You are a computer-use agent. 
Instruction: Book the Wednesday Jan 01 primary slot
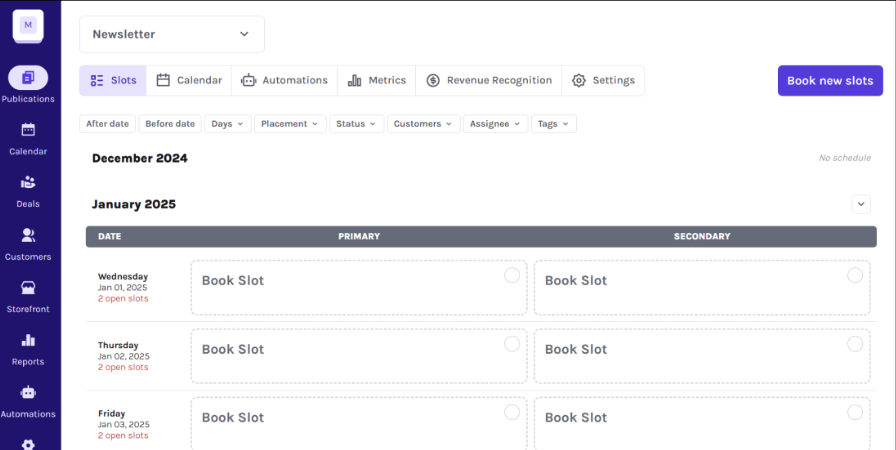[x=359, y=288]
